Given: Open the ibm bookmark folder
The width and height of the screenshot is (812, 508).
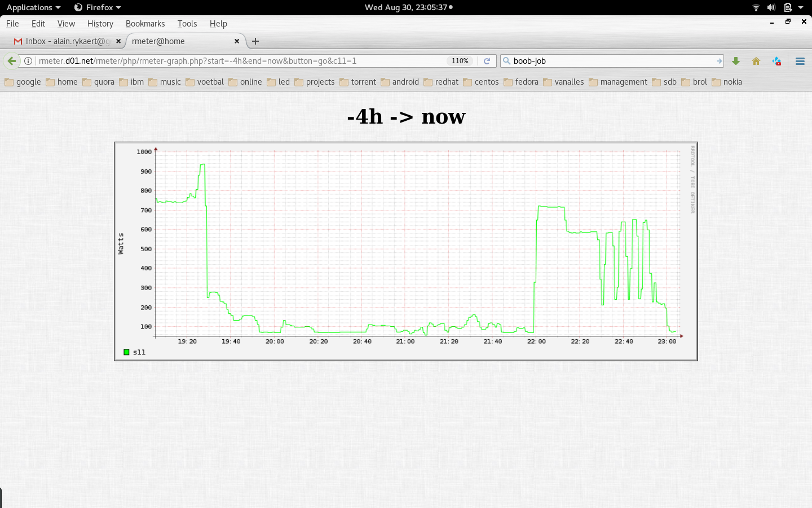Looking at the screenshot, I should pyautogui.click(x=131, y=82).
